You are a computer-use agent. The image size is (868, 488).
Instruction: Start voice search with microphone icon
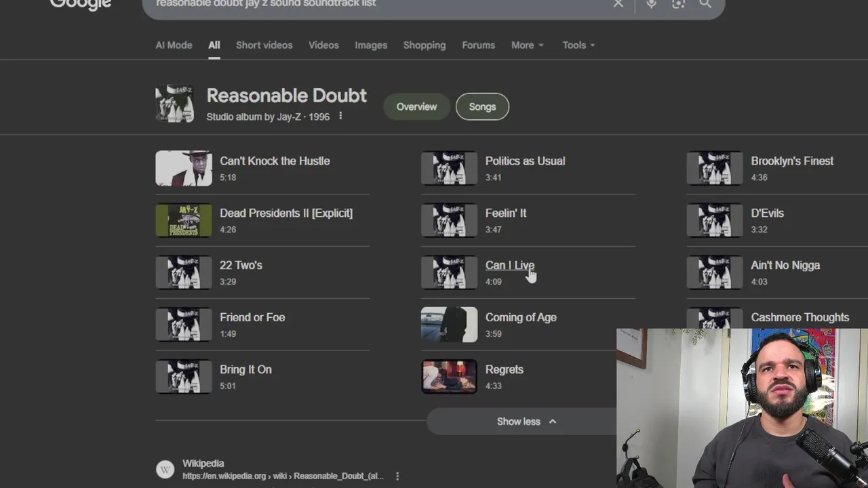pos(651,4)
